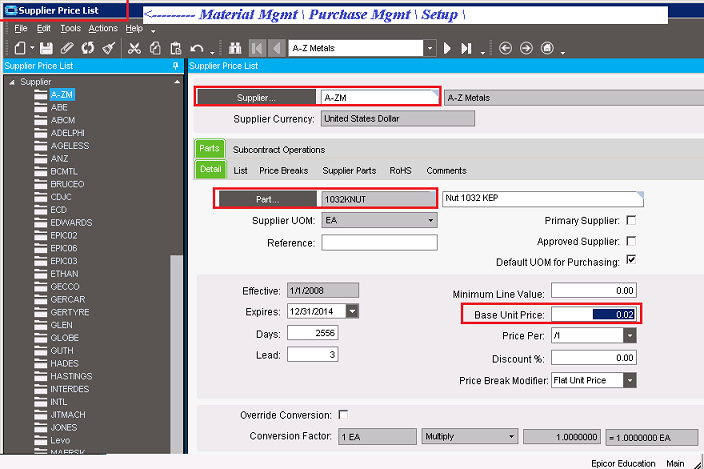Enable the Primary Supplier checkbox
Viewport: 704px width, 469px height.
(631, 220)
